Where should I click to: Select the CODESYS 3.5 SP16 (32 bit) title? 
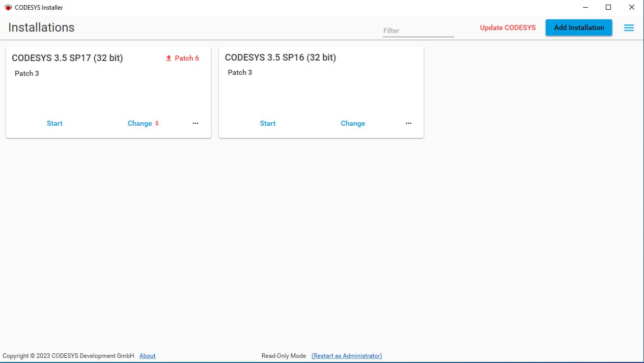(x=281, y=58)
